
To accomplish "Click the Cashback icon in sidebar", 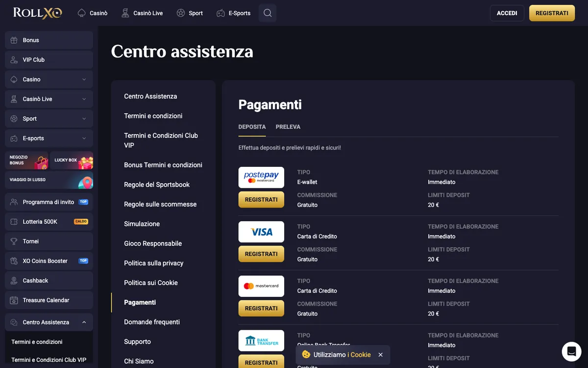I will tap(14, 281).
